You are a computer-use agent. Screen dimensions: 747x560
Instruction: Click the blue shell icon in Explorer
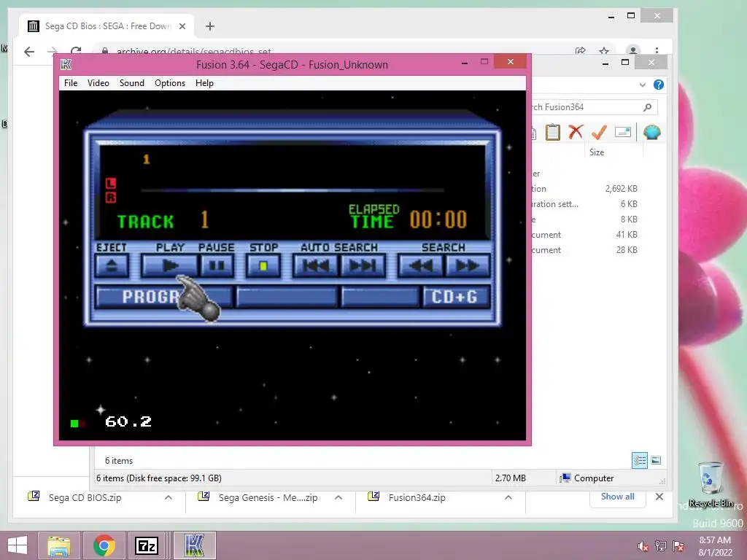coord(651,132)
